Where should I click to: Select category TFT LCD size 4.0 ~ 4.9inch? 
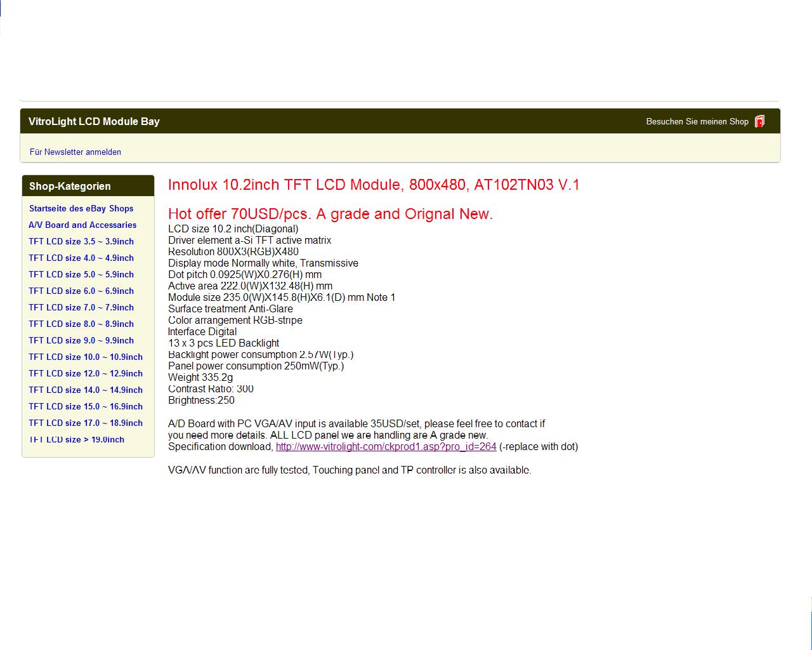coord(81,258)
